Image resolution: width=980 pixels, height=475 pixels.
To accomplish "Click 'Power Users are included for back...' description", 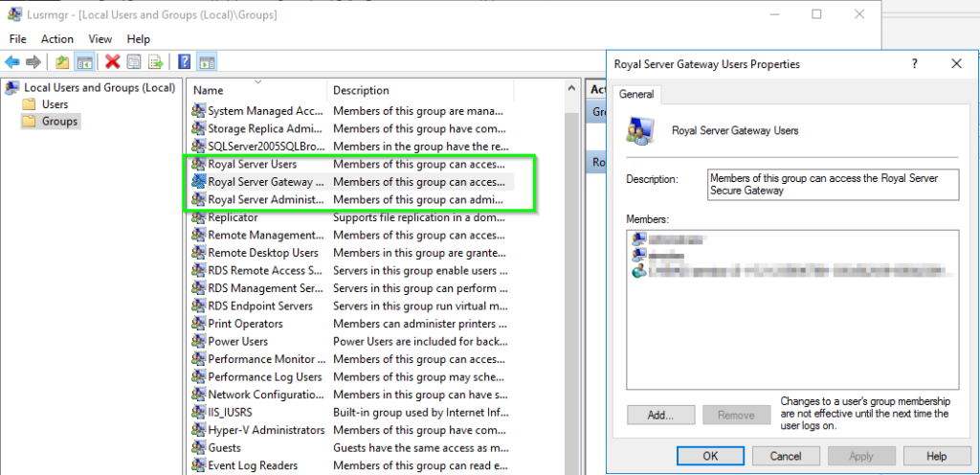I will pos(421,341).
